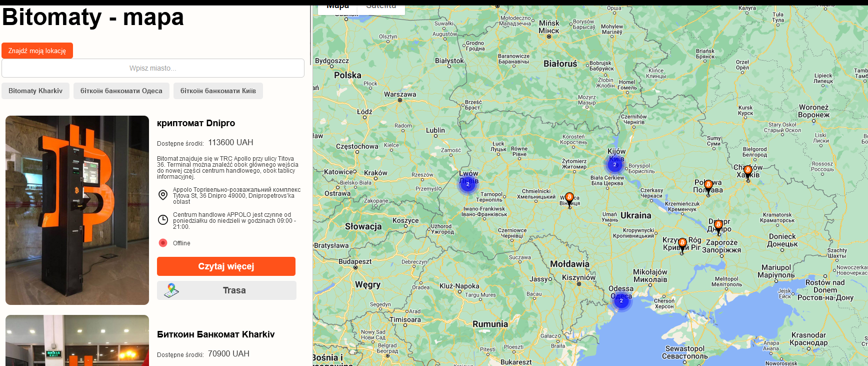Click the Warszawa label on the map

(400, 94)
